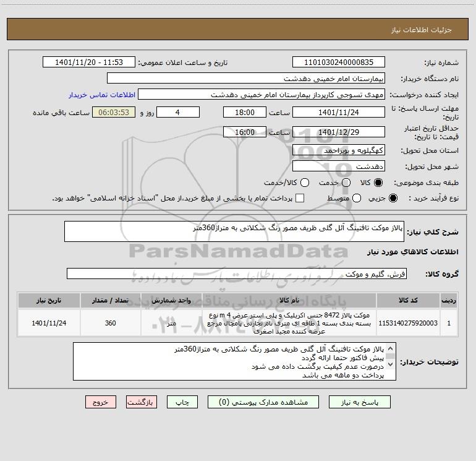The width and height of the screenshot is (476, 461).
Task: Click the note line پرداخت دو ماهه می باشد
Action: click(343, 376)
